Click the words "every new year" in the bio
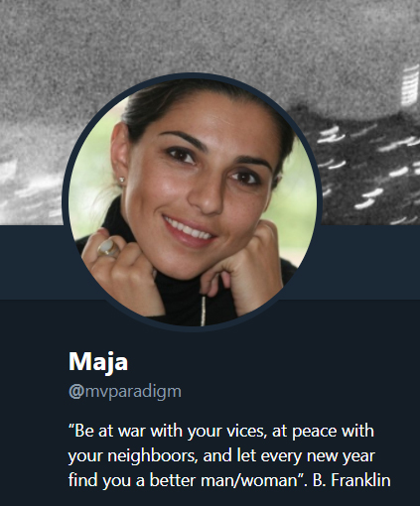This screenshot has height=506, width=420. point(318,455)
